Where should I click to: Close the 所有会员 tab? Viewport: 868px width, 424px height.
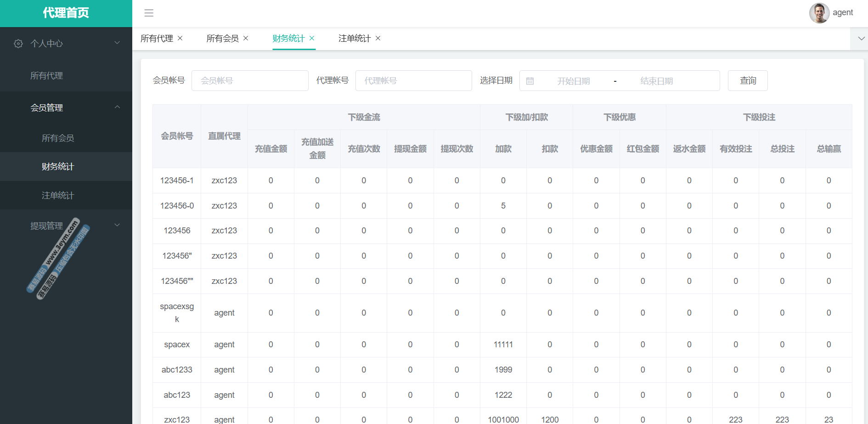[x=246, y=38]
